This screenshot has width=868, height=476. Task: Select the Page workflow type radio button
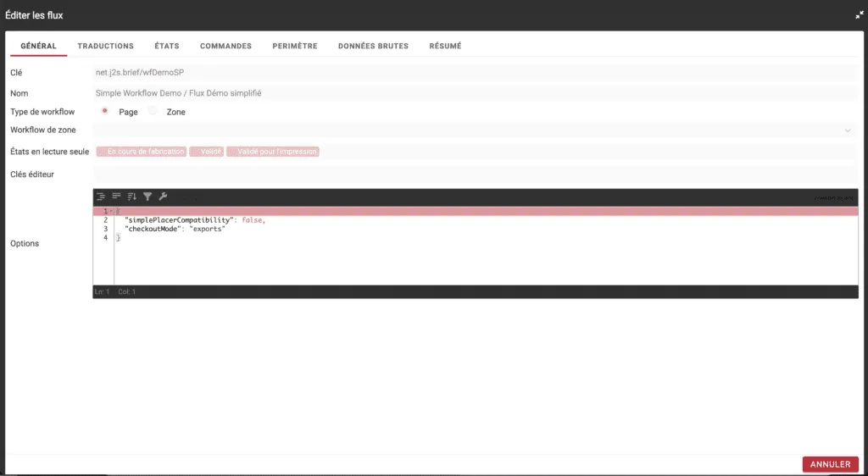(105, 111)
